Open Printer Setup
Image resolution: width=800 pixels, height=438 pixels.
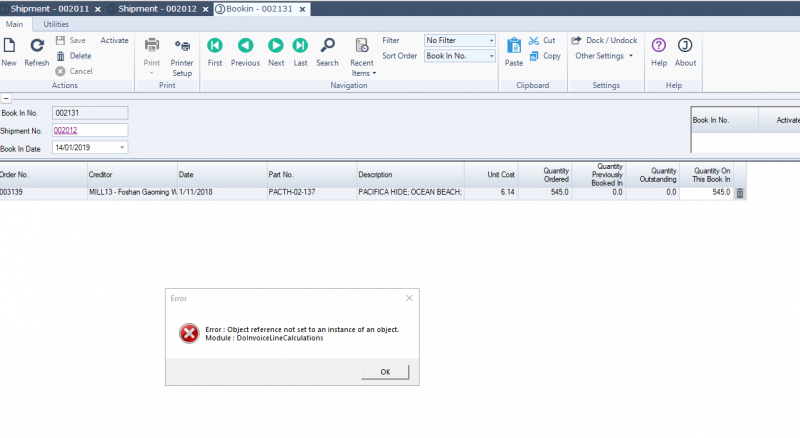click(182, 46)
